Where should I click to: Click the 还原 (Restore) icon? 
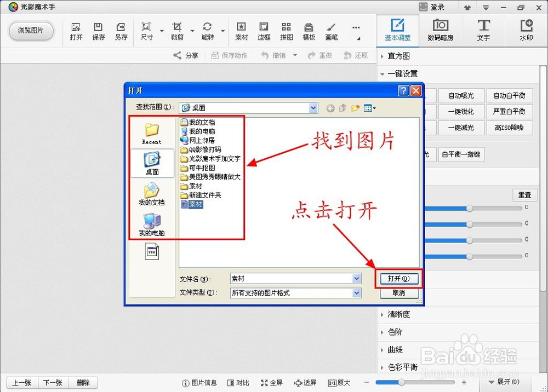point(356,55)
